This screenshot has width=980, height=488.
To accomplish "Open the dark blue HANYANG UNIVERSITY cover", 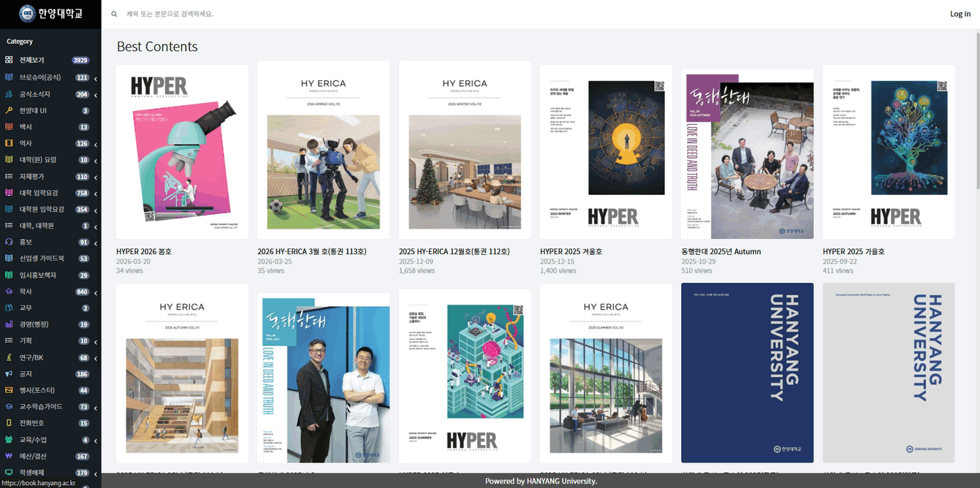I will tap(747, 373).
